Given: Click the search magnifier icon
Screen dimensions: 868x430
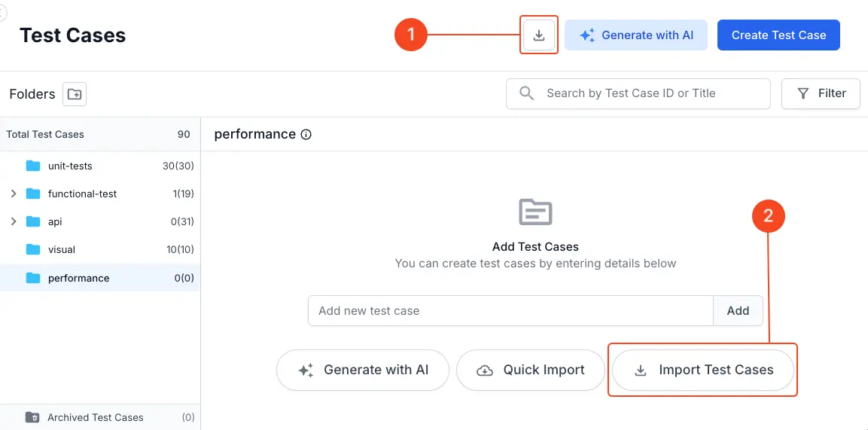Looking at the screenshot, I should pyautogui.click(x=527, y=93).
